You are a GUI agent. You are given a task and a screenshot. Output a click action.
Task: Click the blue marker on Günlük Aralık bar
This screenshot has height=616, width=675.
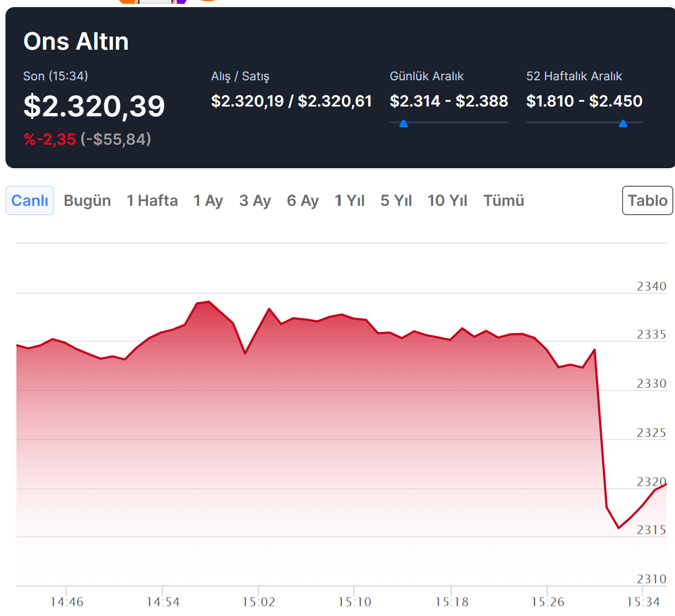click(x=404, y=124)
